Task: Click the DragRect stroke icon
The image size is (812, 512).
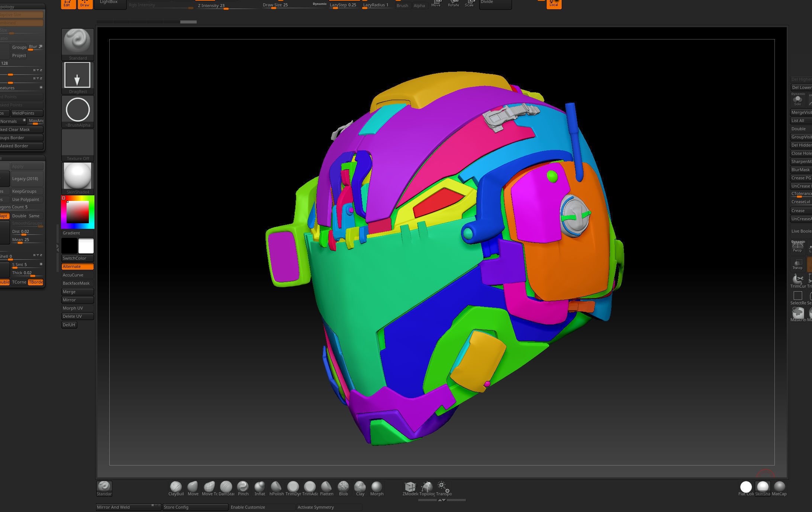Action: coord(78,76)
